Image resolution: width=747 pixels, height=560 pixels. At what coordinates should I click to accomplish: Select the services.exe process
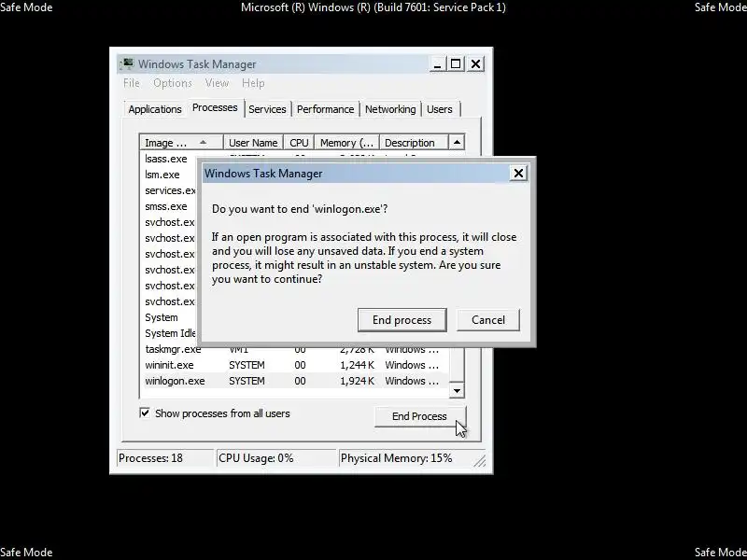(x=169, y=190)
